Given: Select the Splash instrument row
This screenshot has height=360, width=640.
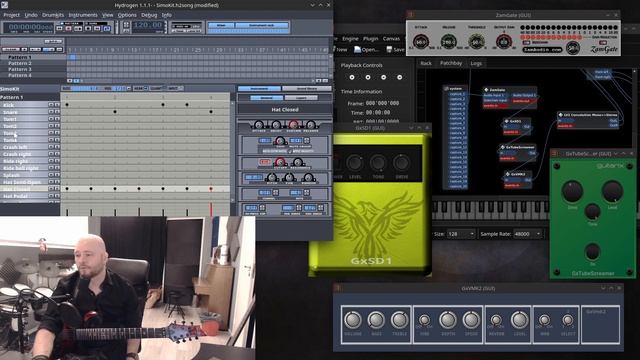Looking at the screenshot, I should 24,175.
